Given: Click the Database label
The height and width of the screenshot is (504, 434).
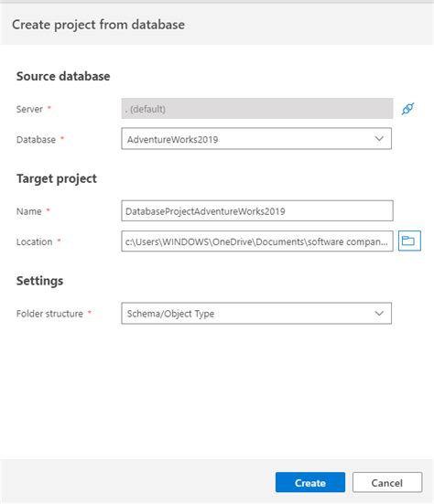Looking at the screenshot, I should (x=36, y=140).
